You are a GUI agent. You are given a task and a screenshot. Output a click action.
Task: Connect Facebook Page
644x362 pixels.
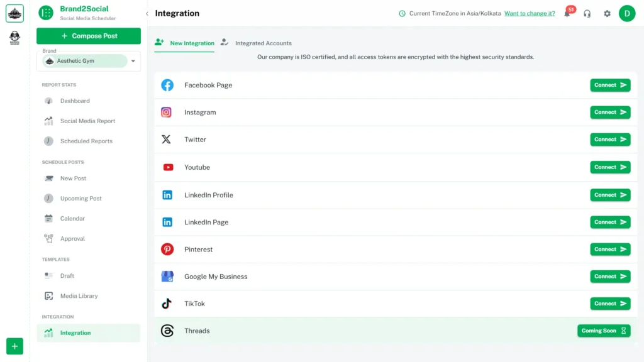point(610,85)
